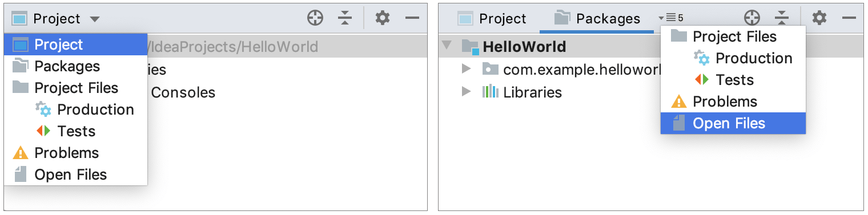
Task: Click locate/select opened file icon in left panel
Action: point(315,18)
